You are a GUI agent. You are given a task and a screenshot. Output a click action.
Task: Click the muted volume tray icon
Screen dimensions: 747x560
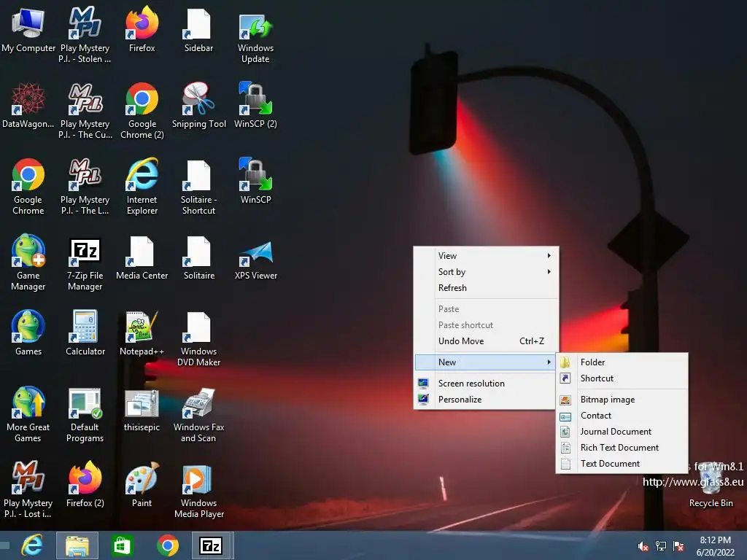pyautogui.click(x=643, y=546)
